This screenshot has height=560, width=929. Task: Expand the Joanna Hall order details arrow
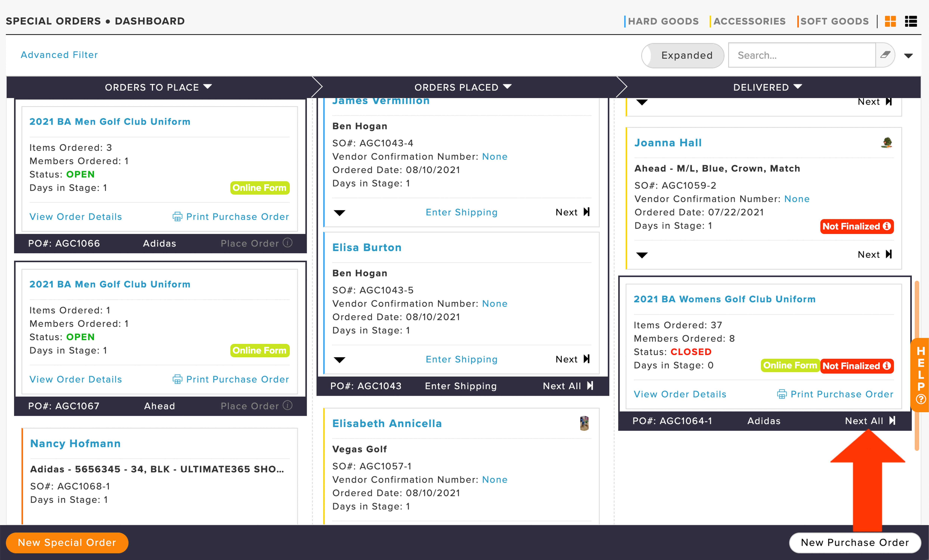642,255
